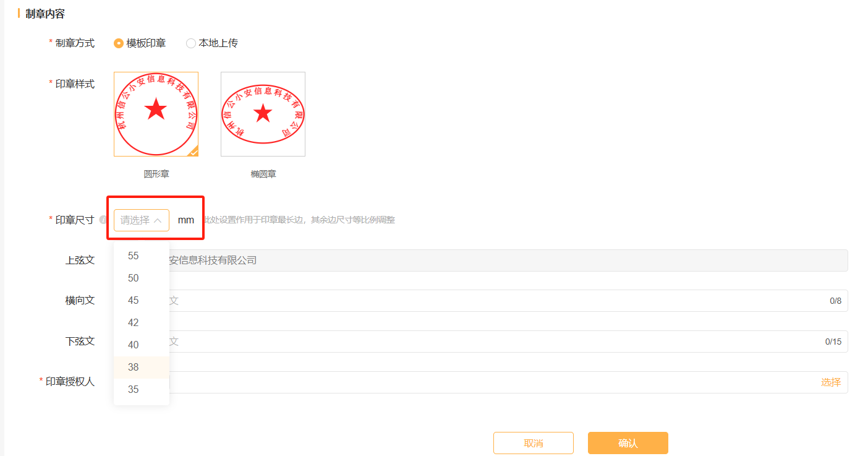Image resolution: width=868 pixels, height=456 pixels.
Task: Click the info icon beside 印章尺寸
Action: (x=103, y=220)
